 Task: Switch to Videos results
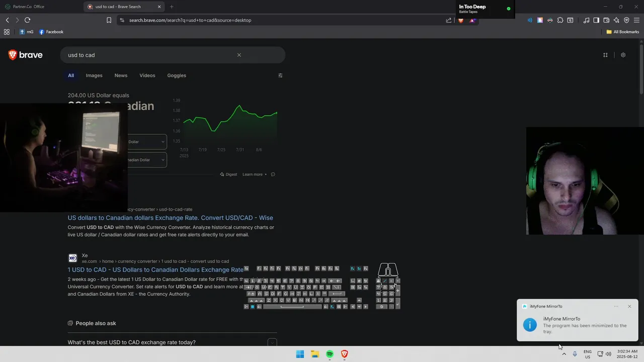tap(147, 75)
